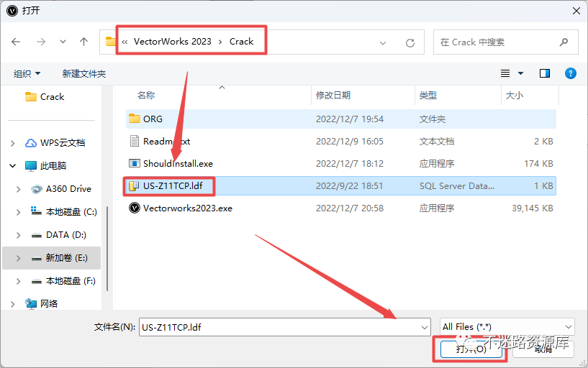Click SQL Server Data type cell

[x=457, y=186]
